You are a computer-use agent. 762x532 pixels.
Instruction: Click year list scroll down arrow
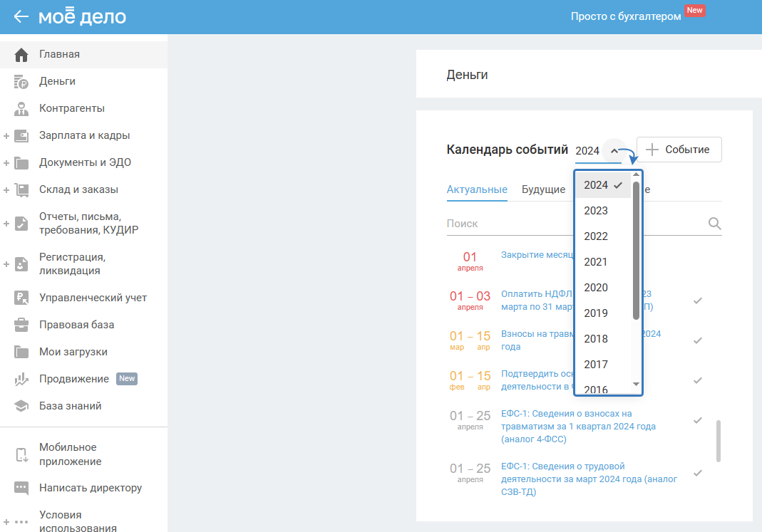point(636,384)
